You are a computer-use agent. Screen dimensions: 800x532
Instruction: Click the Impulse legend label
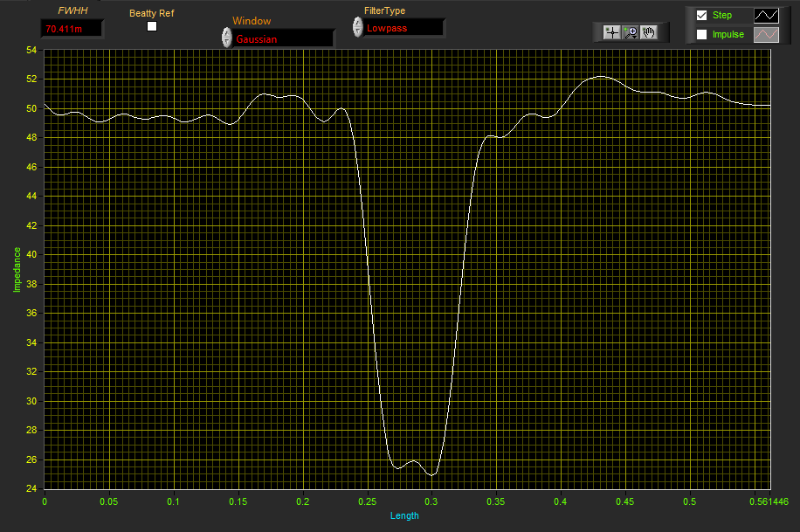coord(728,35)
